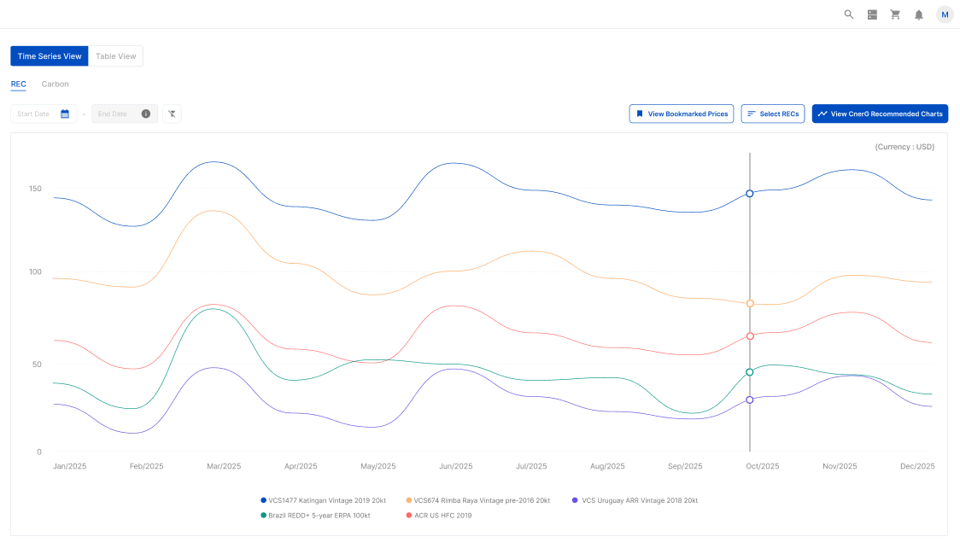Switch to Table View
The width and height of the screenshot is (960, 560).
click(115, 55)
